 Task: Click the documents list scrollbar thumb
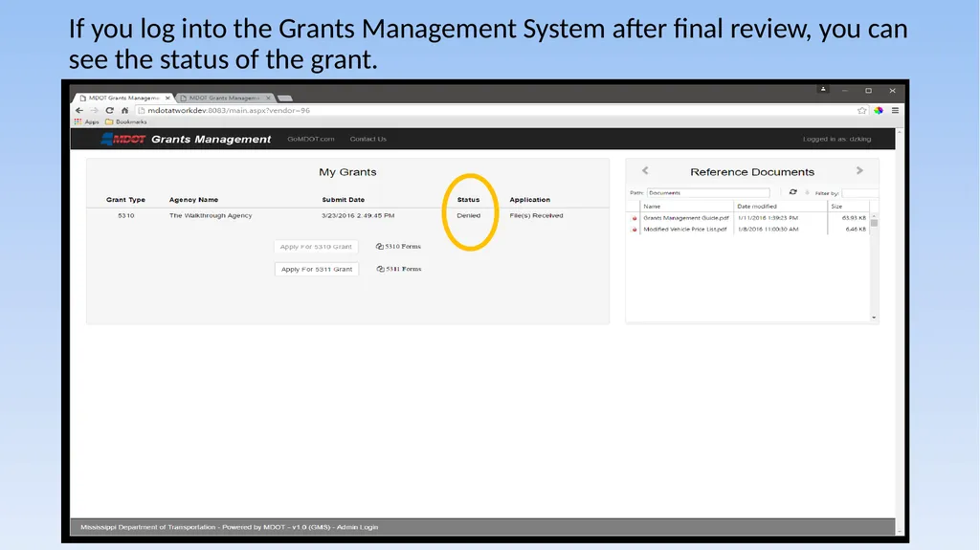click(874, 223)
